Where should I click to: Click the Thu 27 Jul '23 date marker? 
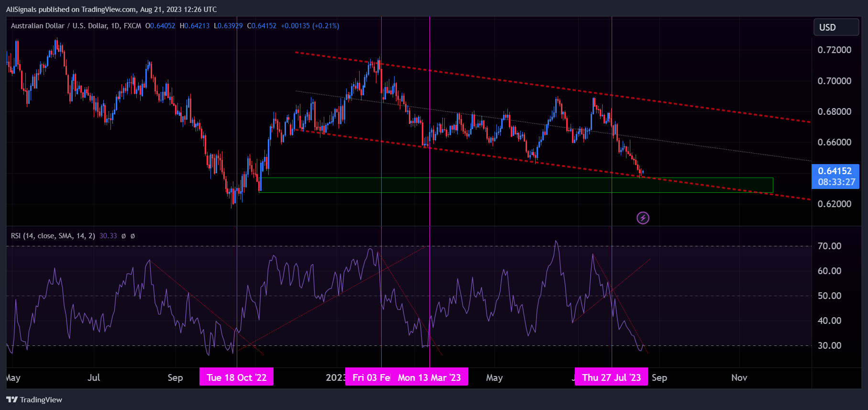[611, 377]
